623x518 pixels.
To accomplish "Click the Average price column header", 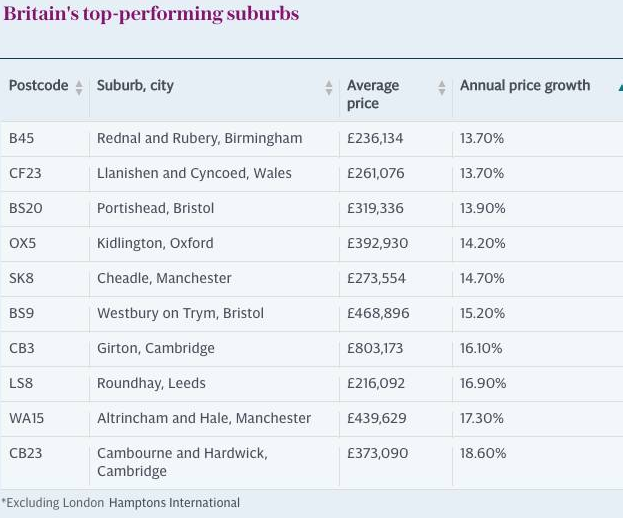I will (373, 94).
